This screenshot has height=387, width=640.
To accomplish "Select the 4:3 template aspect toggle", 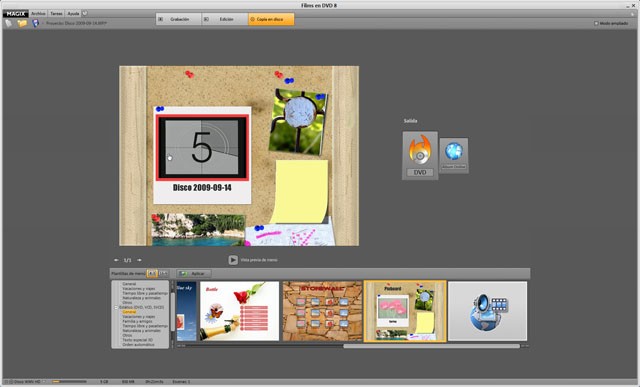I will pos(152,273).
